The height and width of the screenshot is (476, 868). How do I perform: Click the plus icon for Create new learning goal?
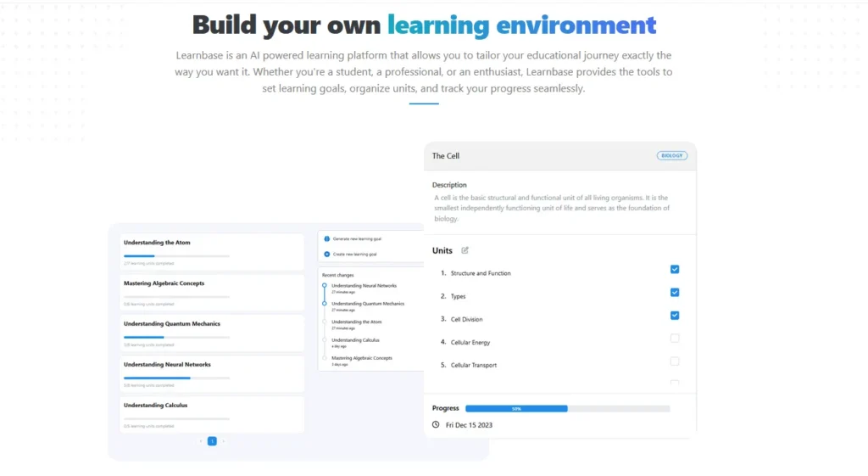pyautogui.click(x=326, y=255)
